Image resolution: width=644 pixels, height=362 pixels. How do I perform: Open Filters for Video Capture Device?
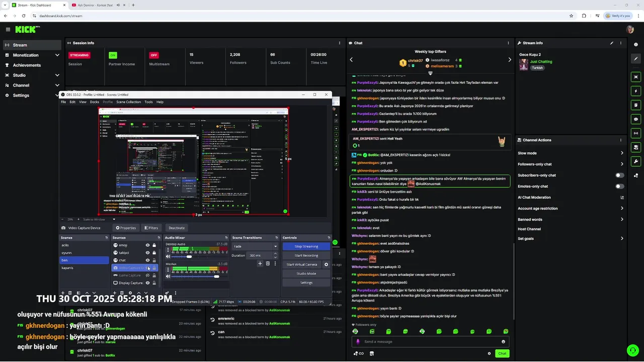151,228
